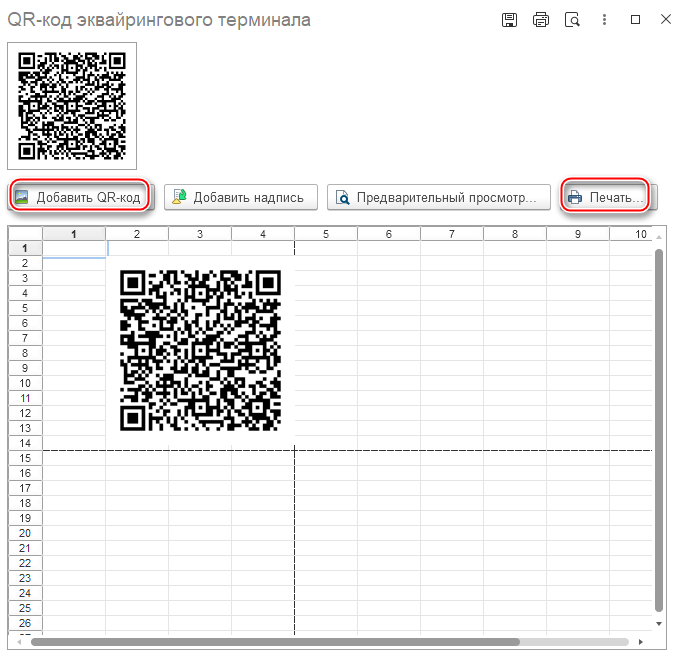Select row header 17
686x658 pixels.
25,488
